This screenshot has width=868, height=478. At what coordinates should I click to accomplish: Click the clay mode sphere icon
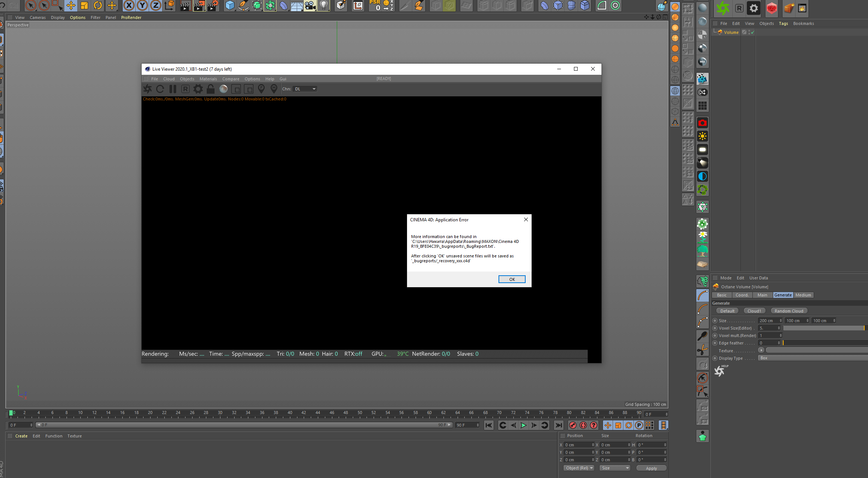pos(223,89)
